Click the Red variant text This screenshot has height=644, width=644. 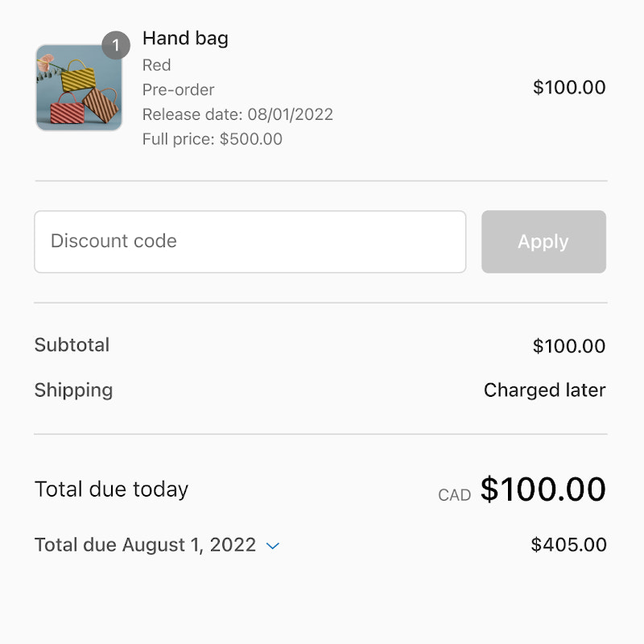pyautogui.click(x=157, y=65)
